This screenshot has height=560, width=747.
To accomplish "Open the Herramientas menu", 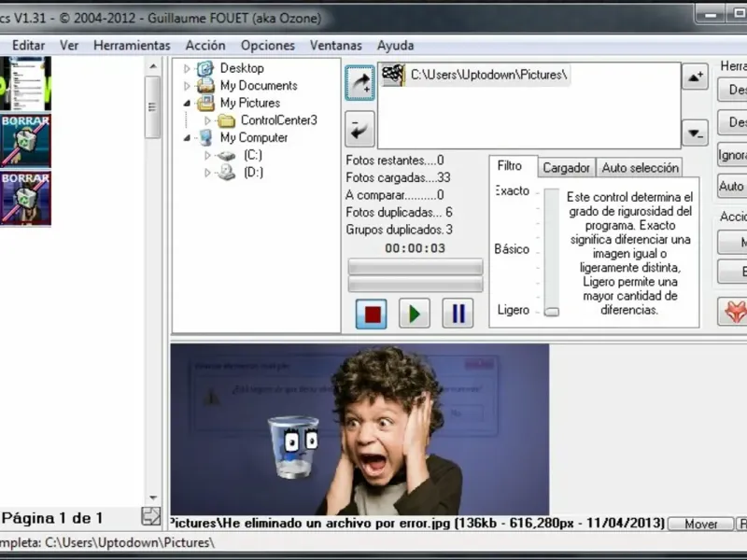I will point(132,46).
